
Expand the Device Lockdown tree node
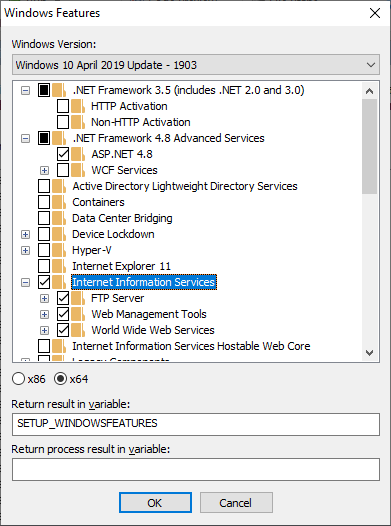click(x=25, y=234)
